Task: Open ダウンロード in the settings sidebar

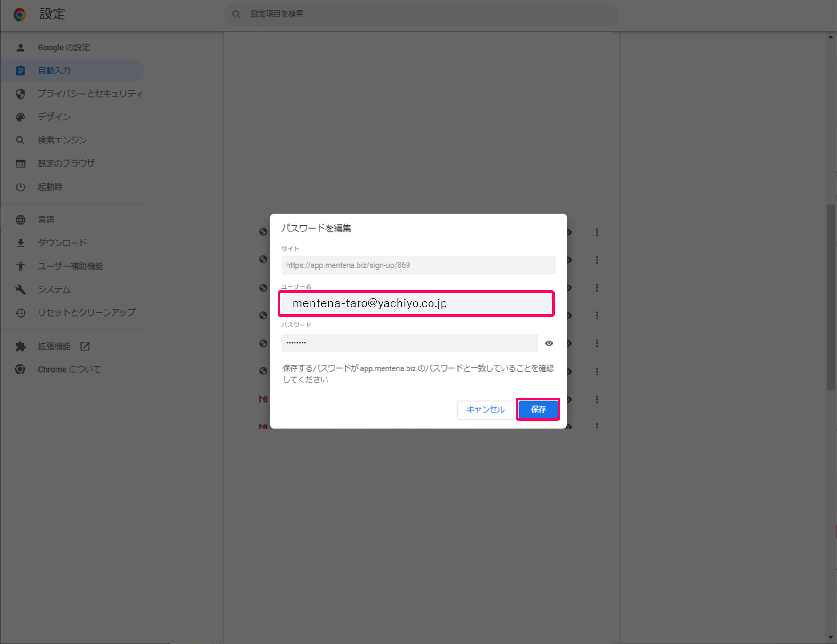Action: 62,243
